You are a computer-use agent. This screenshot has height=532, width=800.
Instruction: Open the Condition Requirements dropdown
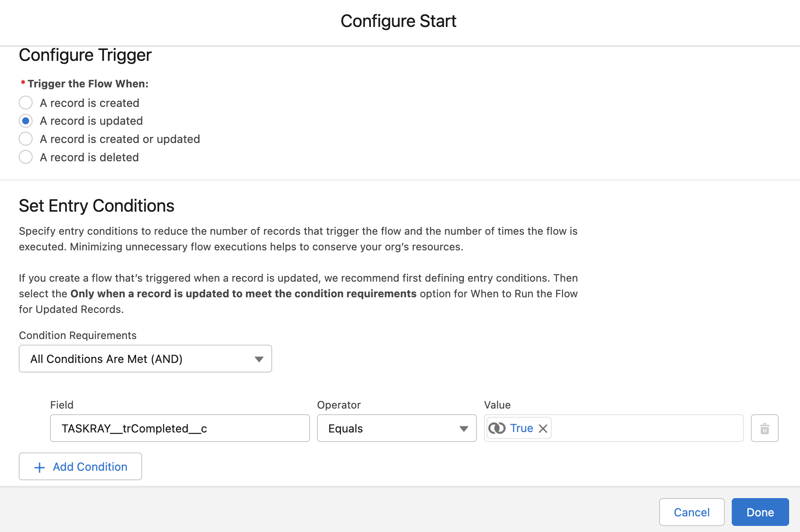(145, 359)
